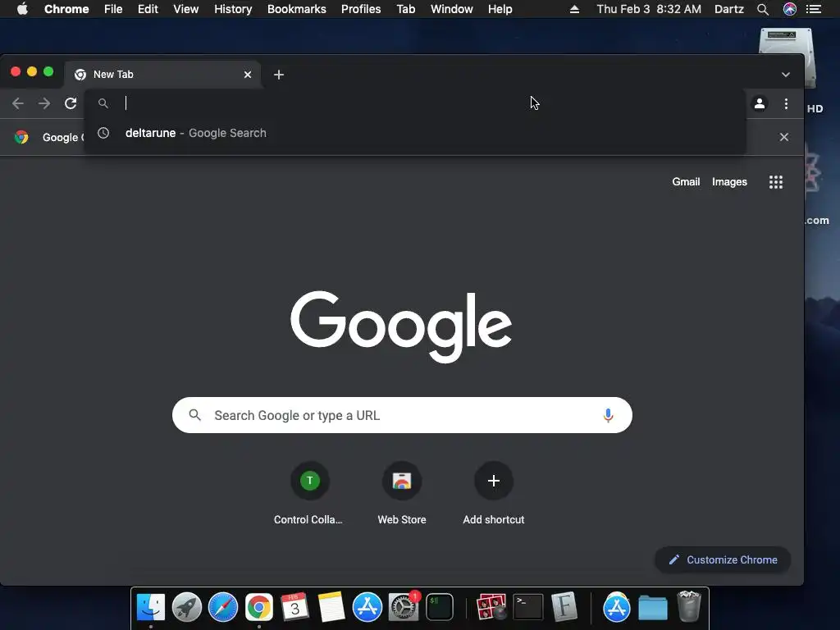840x630 pixels.
Task: Open the History menu
Action: tap(233, 9)
